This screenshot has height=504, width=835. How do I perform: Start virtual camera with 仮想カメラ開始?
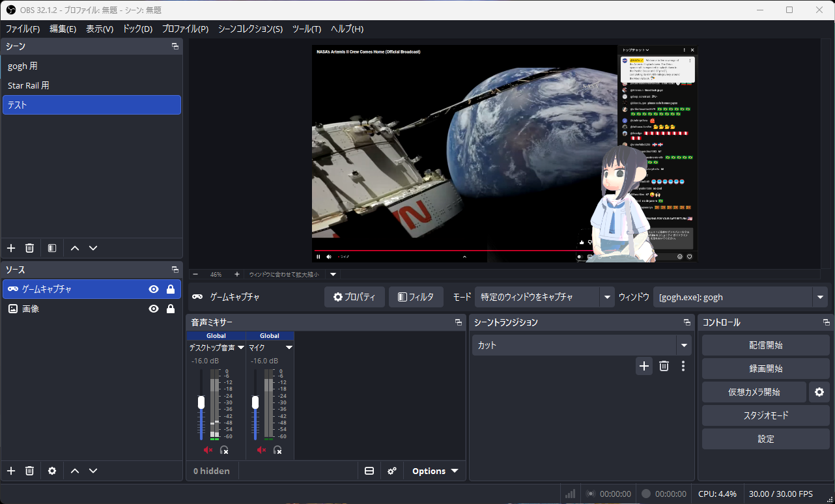(754, 392)
